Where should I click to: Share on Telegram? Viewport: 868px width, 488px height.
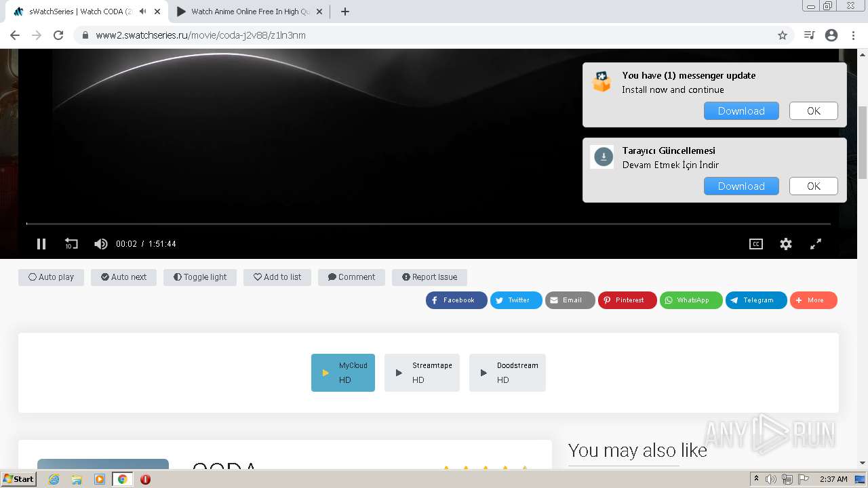point(756,300)
